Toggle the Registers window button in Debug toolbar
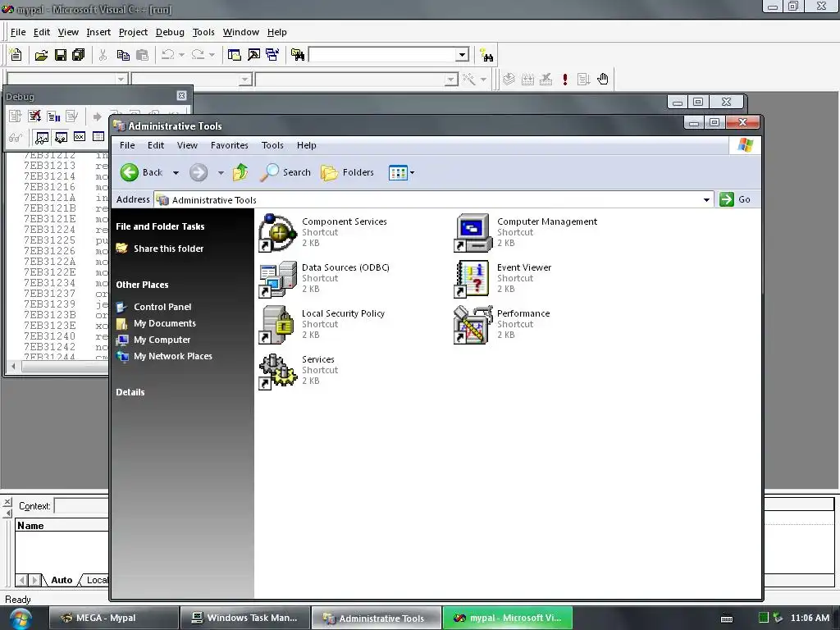This screenshot has width=840, height=630. click(80, 137)
